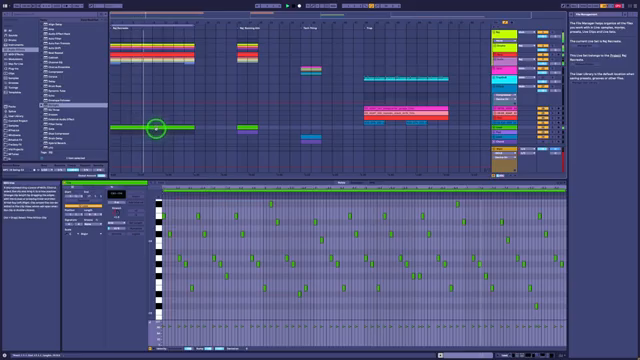Start playback with the green Play button
640x360 pixels.
[287, 6]
